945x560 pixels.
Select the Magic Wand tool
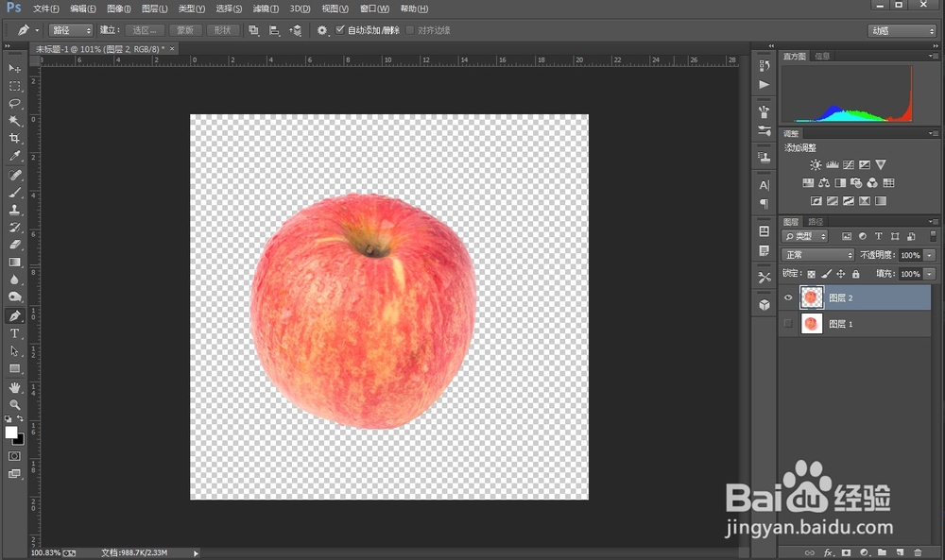14,121
